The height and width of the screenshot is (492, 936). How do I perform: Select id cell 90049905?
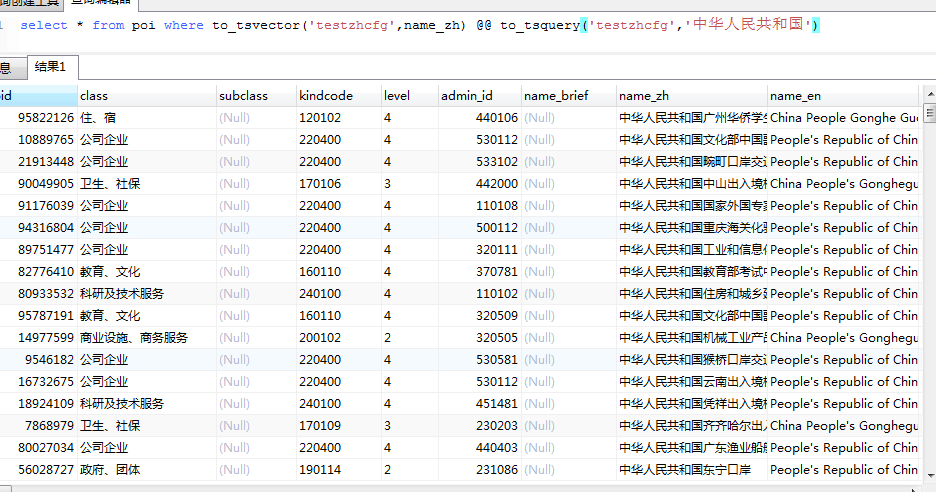[38, 184]
